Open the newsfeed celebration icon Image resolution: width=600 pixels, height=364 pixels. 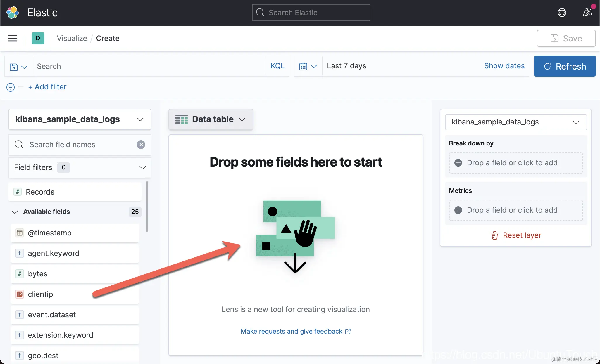[587, 13]
